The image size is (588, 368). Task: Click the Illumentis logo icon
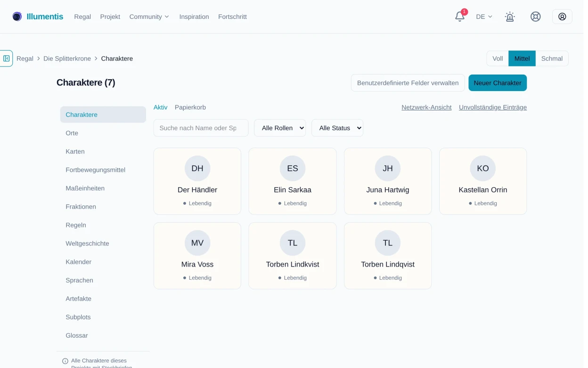click(x=17, y=17)
